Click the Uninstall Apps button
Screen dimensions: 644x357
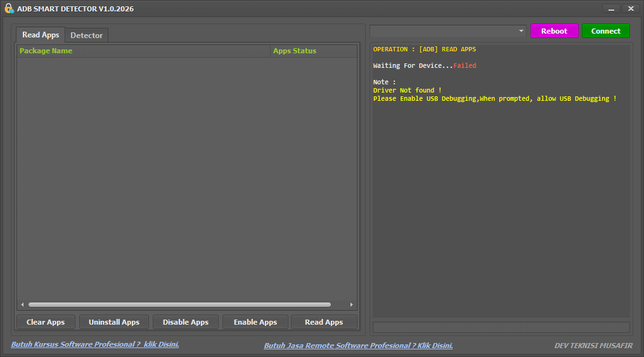114,322
